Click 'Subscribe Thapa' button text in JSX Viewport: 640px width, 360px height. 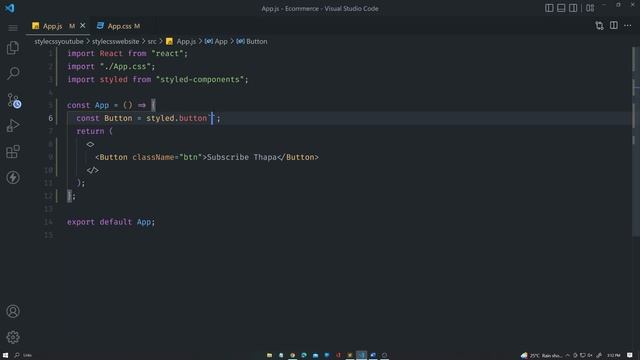(242, 157)
